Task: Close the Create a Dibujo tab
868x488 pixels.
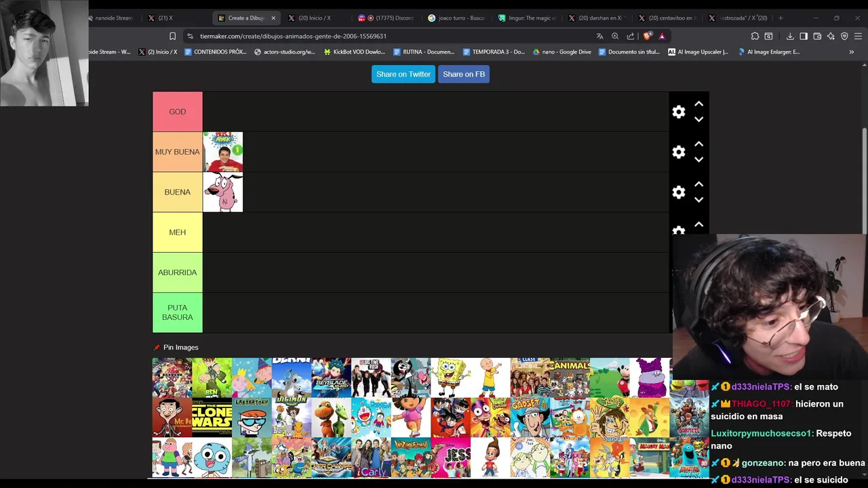Action: click(x=273, y=18)
